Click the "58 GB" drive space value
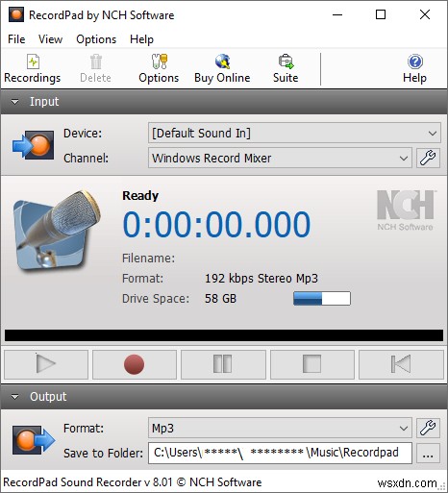 (x=220, y=299)
